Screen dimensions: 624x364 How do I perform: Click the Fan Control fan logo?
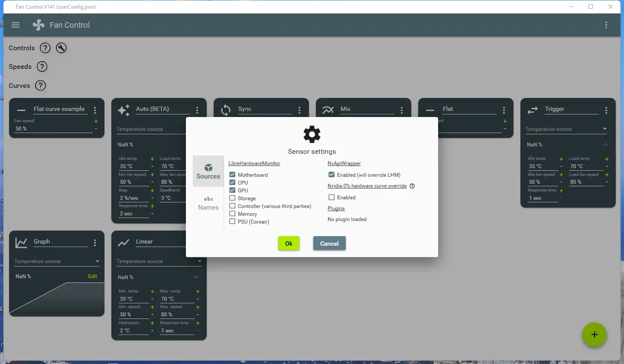(39, 25)
